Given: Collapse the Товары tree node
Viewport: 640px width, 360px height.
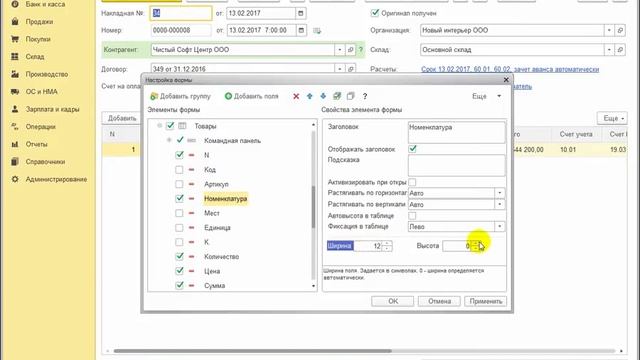Looking at the screenshot, I should 160,126.
